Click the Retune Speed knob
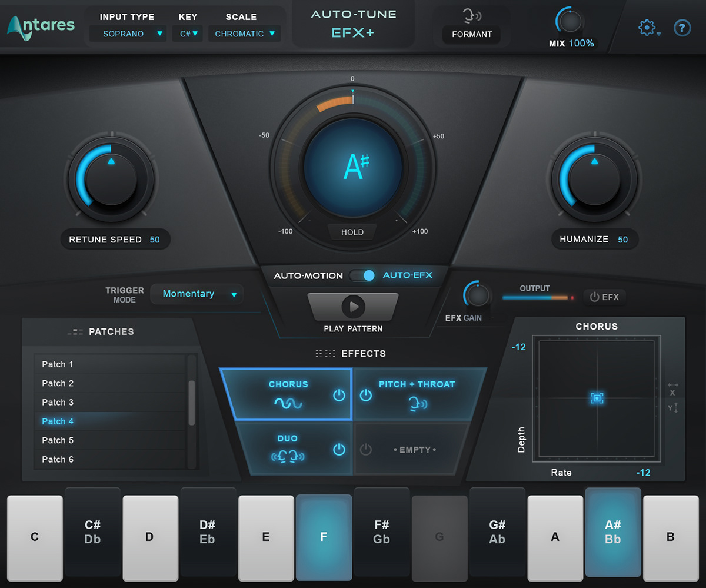 (x=111, y=174)
